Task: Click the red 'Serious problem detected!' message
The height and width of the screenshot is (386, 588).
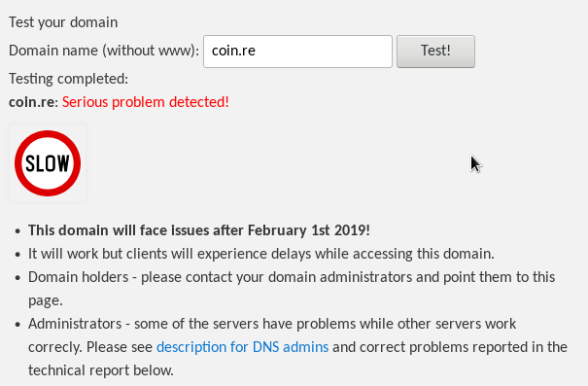Action: coord(146,102)
